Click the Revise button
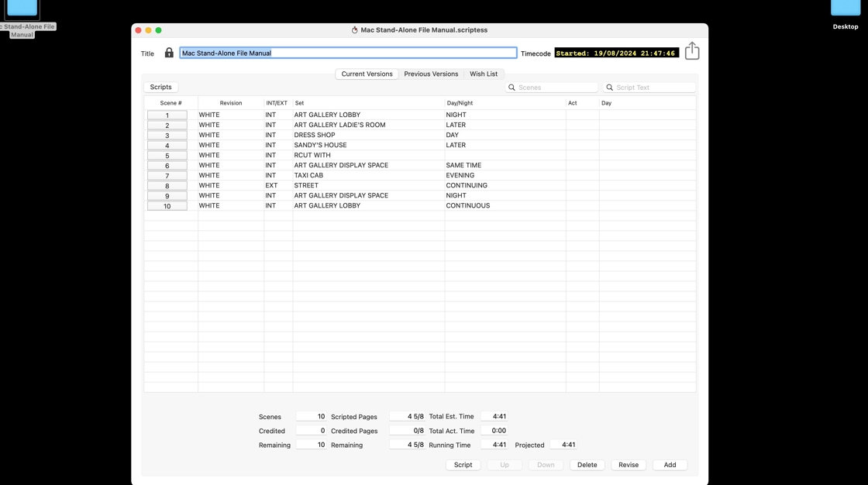Viewport: 868px width, 485px height. pos(629,465)
